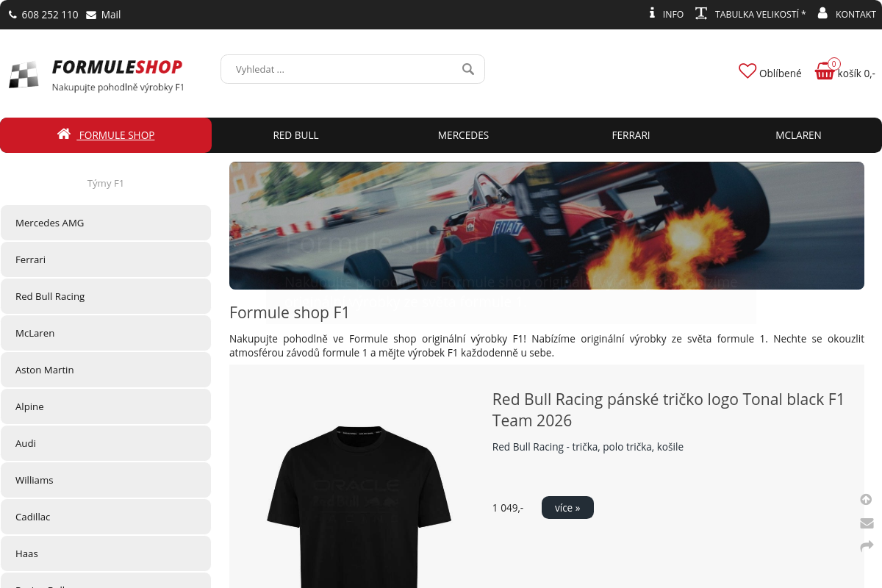
Task: Click the checkered flag logo
Action: click(x=24, y=75)
